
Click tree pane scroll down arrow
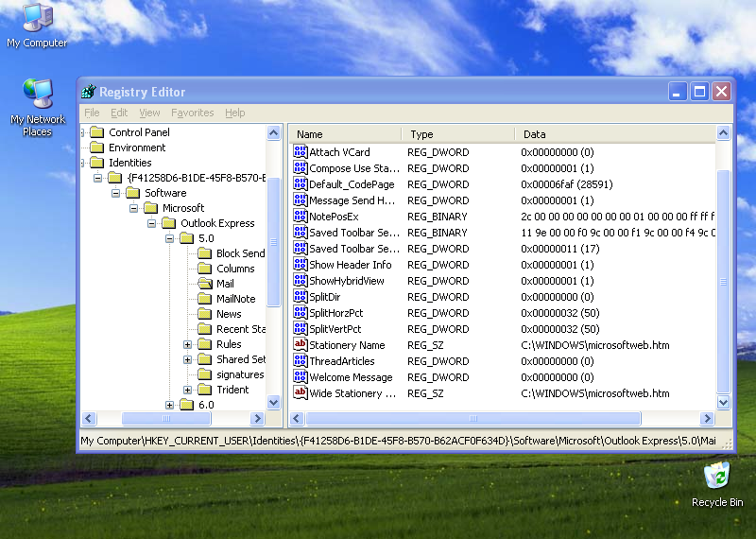click(x=273, y=402)
